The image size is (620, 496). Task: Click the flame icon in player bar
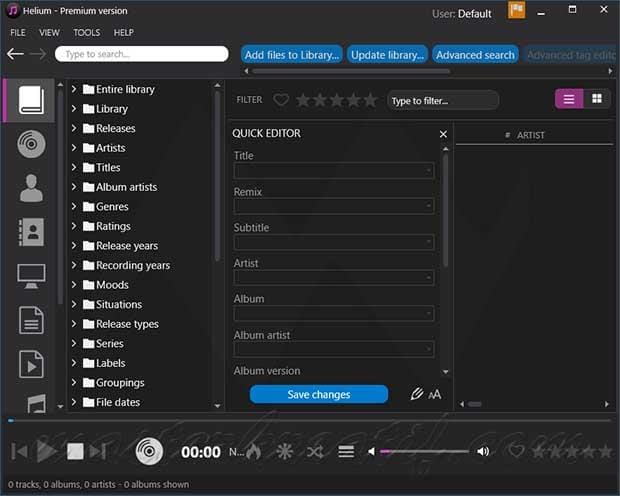253,451
